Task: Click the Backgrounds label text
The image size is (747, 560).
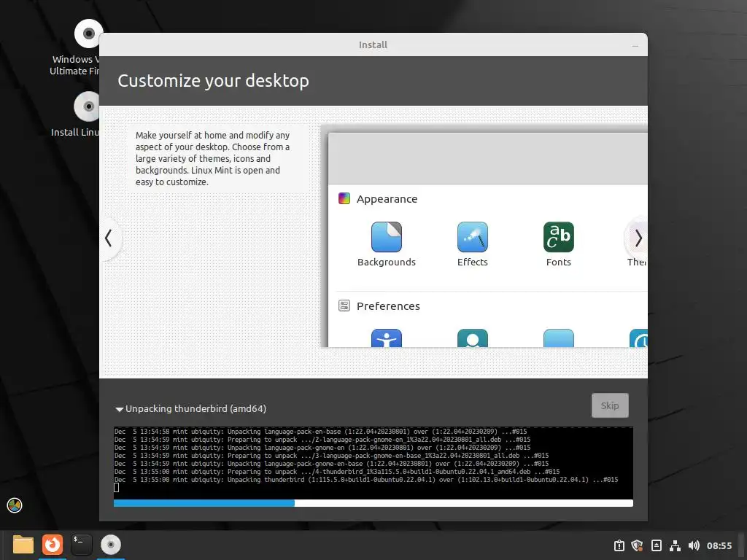Action: click(x=387, y=262)
